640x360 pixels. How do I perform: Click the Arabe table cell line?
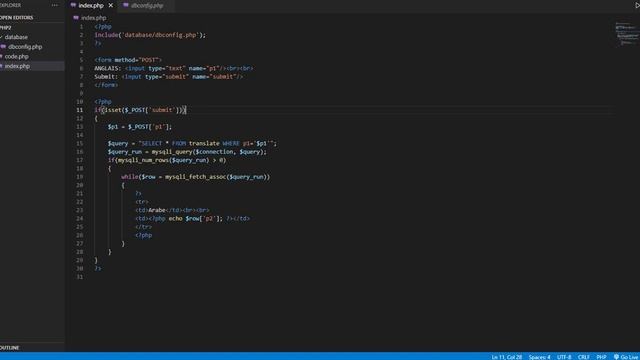click(172, 210)
